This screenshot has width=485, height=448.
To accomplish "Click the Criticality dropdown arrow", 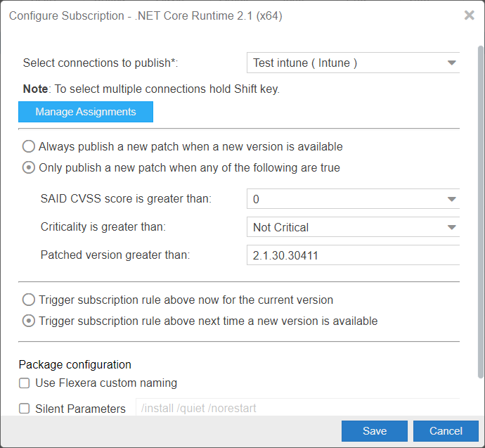I will (x=451, y=227).
